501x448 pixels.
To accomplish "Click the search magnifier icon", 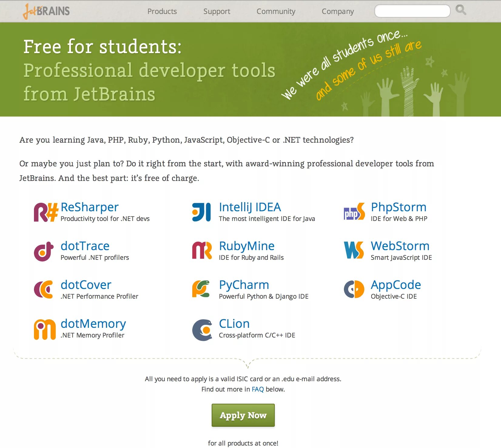I will (x=461, y=10).
